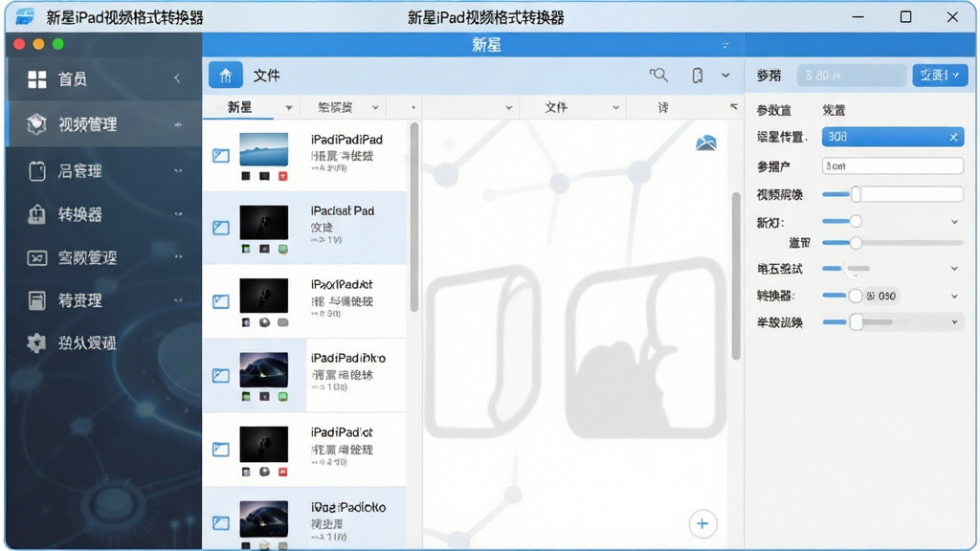Open the second column header dropdown arrow
The image size is (980, 551).
pos(375,108)
